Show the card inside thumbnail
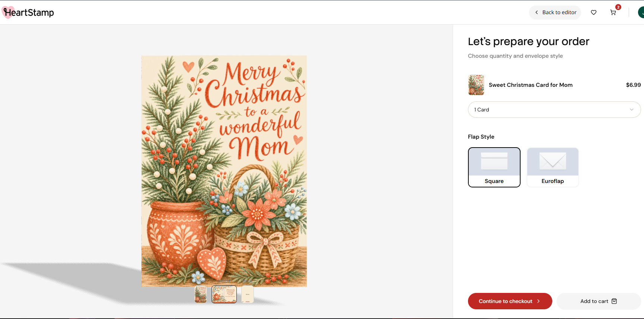 tap(224, 294)
